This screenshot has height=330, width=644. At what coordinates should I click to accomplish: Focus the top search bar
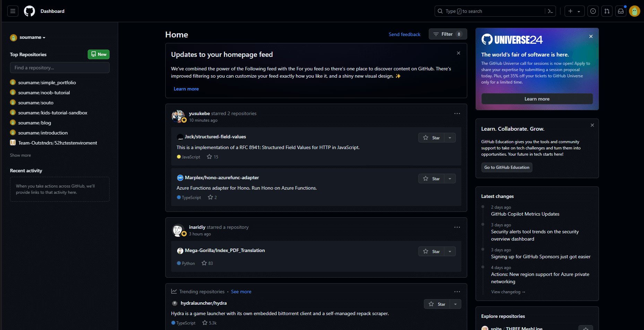coord(495,11)
